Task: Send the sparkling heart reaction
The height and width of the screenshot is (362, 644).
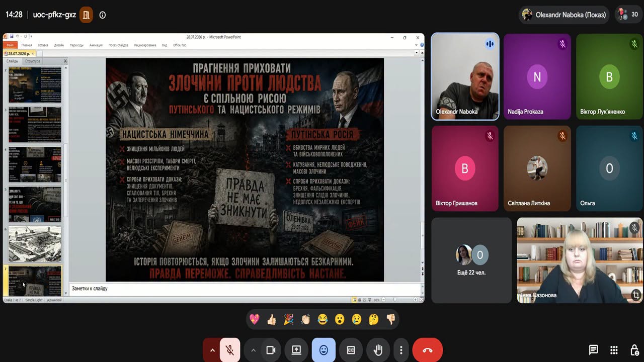Action: click(255, 319)
